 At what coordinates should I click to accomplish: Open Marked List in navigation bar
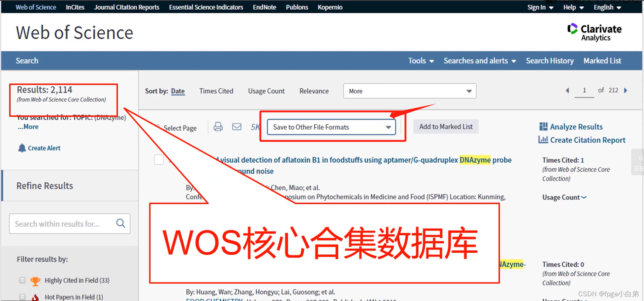point(602,61)
